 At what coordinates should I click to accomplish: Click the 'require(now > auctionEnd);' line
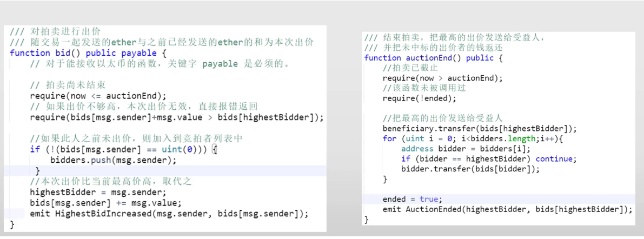click(x=443, y=78)
